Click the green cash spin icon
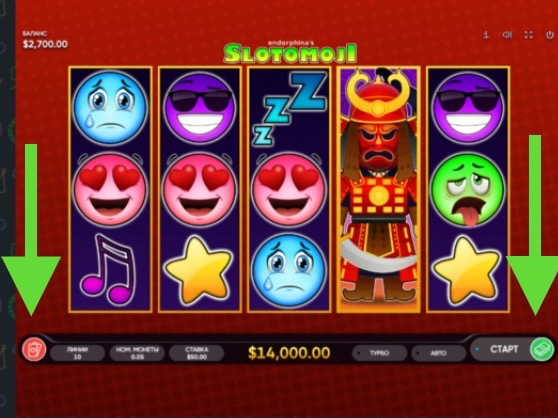 pyautogui.click(x=542, y=349)
